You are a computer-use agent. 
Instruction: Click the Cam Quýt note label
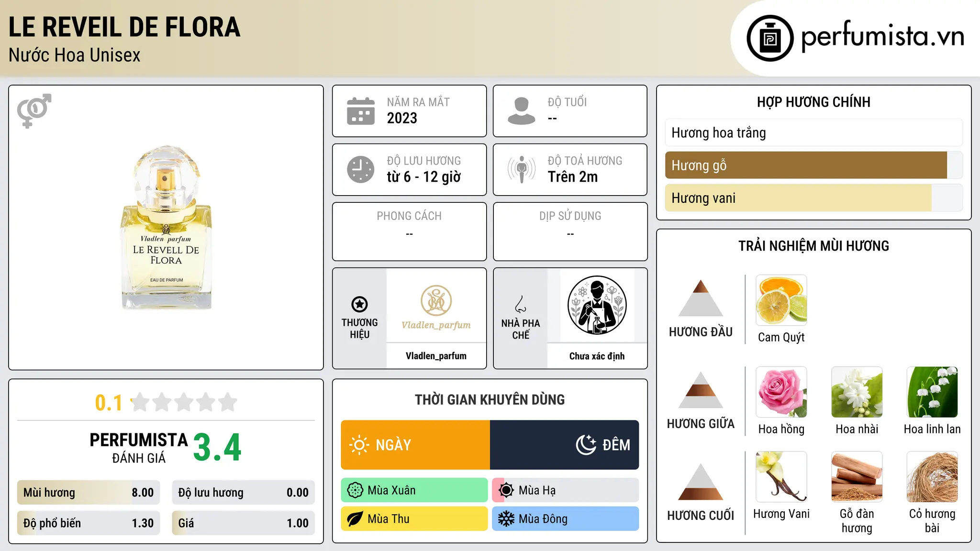tap(781, 337)
